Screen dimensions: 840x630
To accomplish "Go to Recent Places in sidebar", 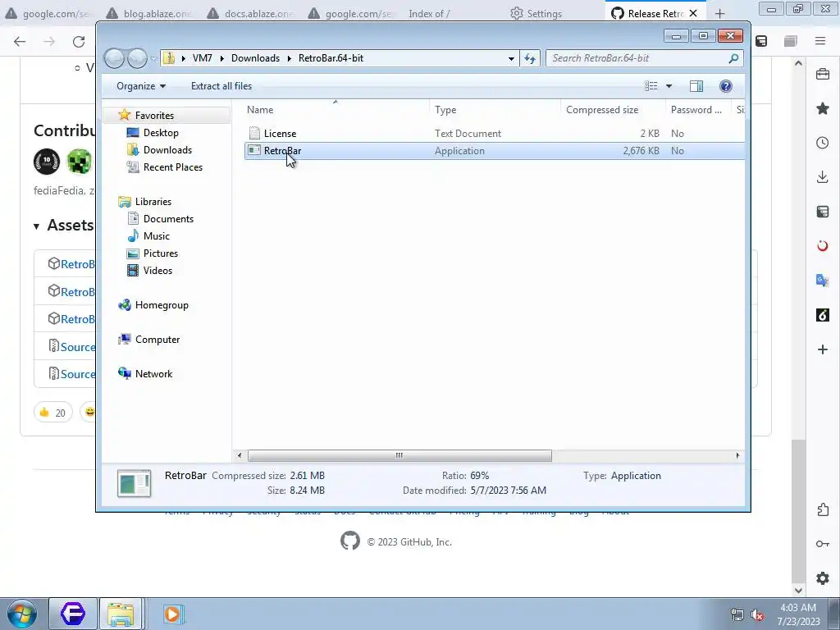I will [172, 167].
